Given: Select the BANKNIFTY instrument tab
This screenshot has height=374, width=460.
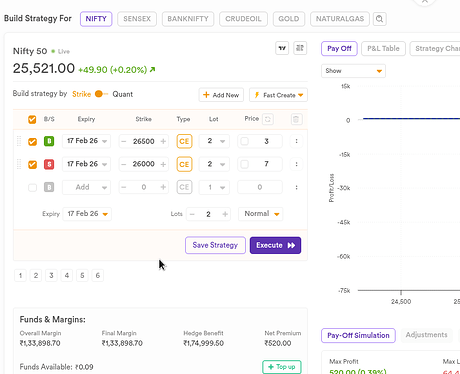Looking at the screenshot, I should coord(188,19).
